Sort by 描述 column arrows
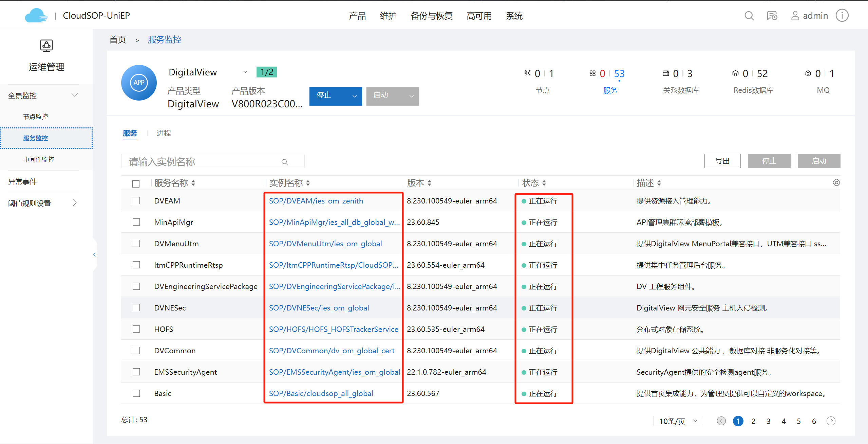The image size is (868, 444). 659,183
